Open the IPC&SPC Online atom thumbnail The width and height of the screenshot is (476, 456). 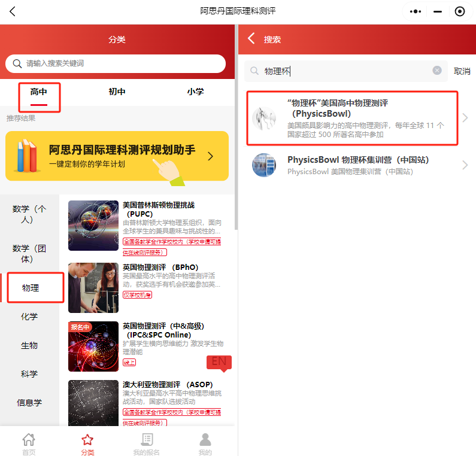[x=93, y=346]
